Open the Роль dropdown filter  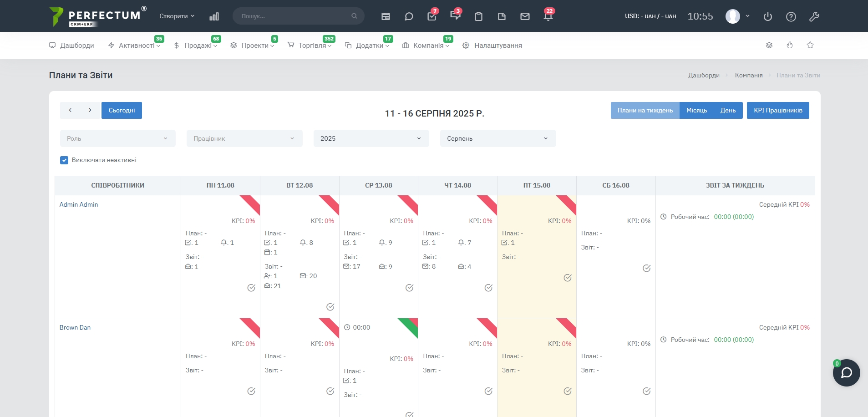pos(118,138)
